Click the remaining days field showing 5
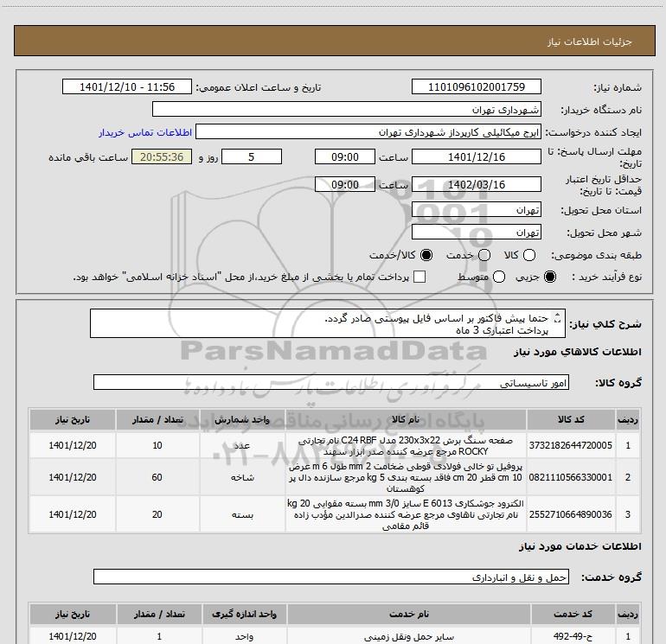Image resolution: width=666 pixels, height=644 pixels. click(x=252, y=156)
